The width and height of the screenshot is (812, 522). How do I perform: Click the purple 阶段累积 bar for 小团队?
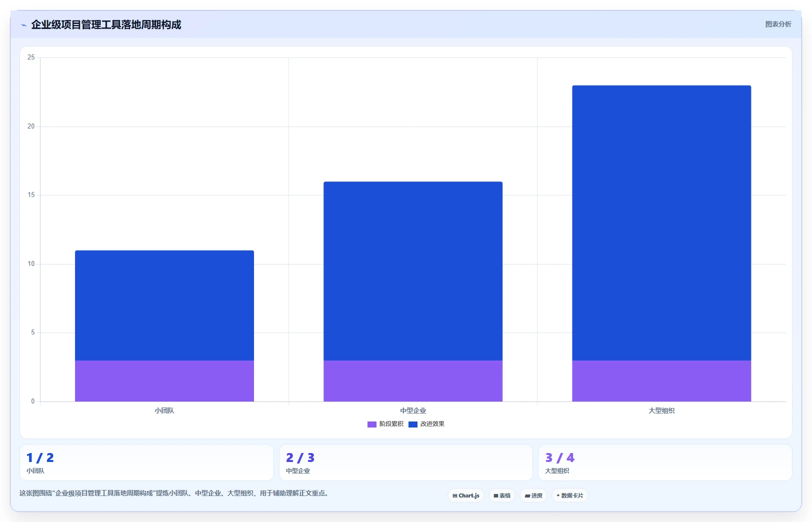pyautogui.click(x=164, y=381)
